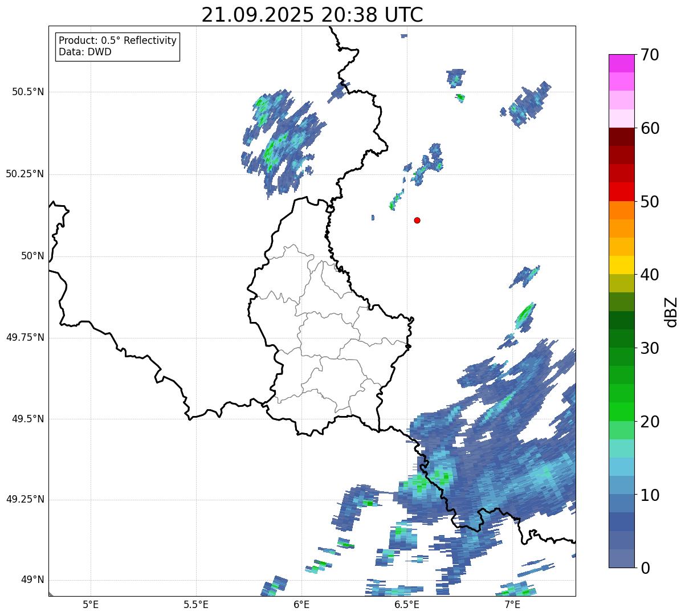Click the red station marker dot
Viewport: 685px width, 616px height.
417,220
